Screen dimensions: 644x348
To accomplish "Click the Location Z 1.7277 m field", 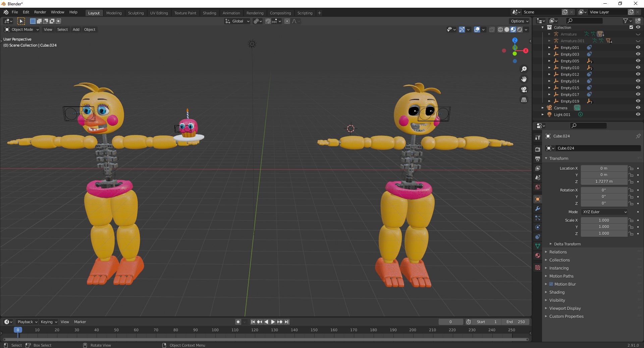I will coord(604,181).
